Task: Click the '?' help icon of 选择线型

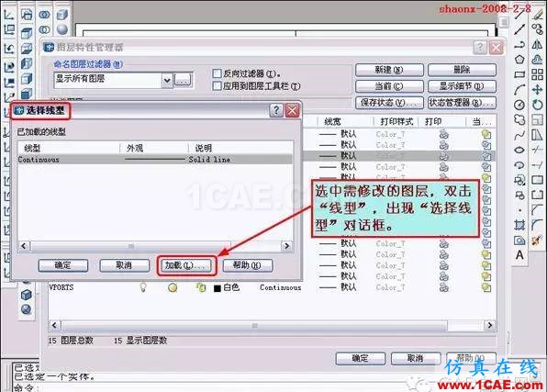Action: pyautogui.click(x=276, y=111)
